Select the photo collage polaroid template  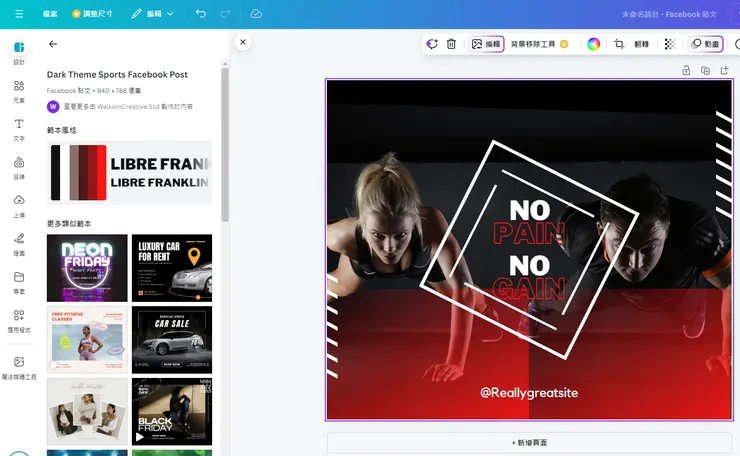(x=87, y=412)
